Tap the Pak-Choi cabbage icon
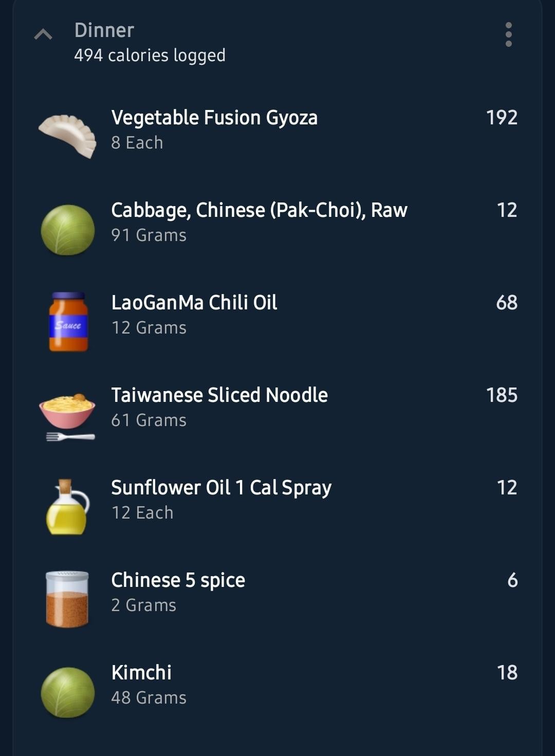555x756 pixels. coord(67,230)
